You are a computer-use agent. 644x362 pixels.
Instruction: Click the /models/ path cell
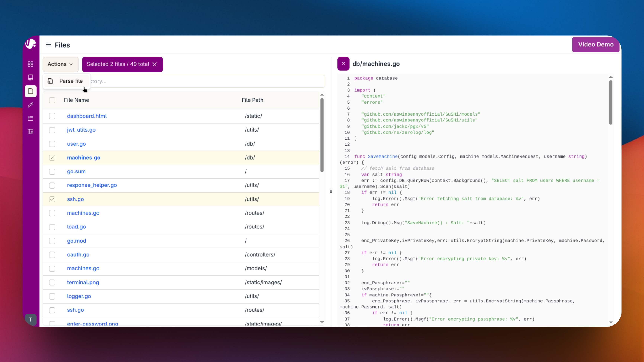256,268
